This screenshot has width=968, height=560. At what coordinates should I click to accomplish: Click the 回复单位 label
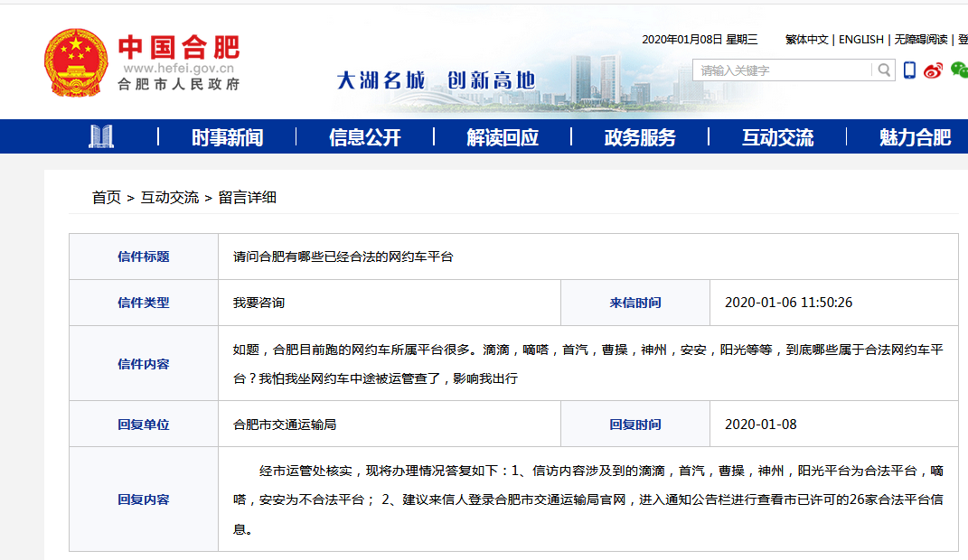pyautogui.click(x=143, y=425)
